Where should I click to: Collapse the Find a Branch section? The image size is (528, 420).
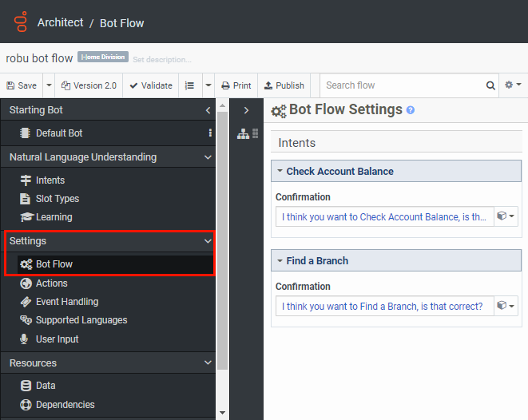(x=280, y=260)
